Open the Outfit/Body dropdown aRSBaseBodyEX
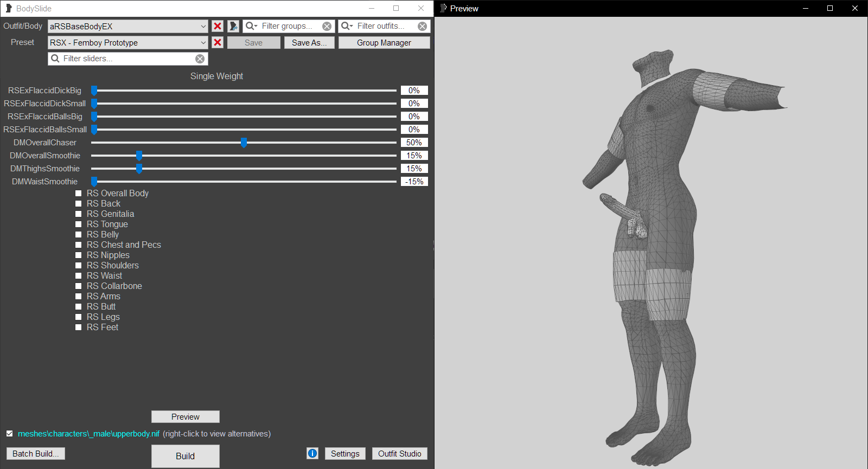 tap(128, 26)
